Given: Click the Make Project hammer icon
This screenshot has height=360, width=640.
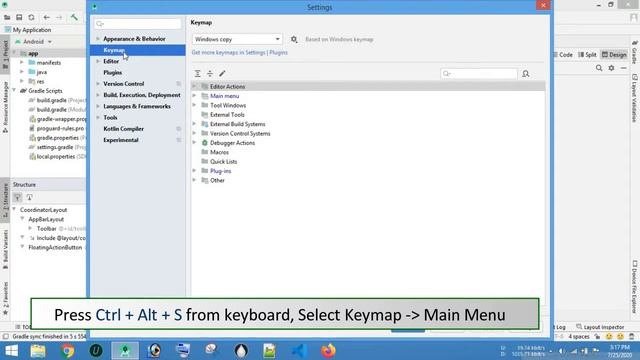Looking at the screenshot, I should coord(74,17).
